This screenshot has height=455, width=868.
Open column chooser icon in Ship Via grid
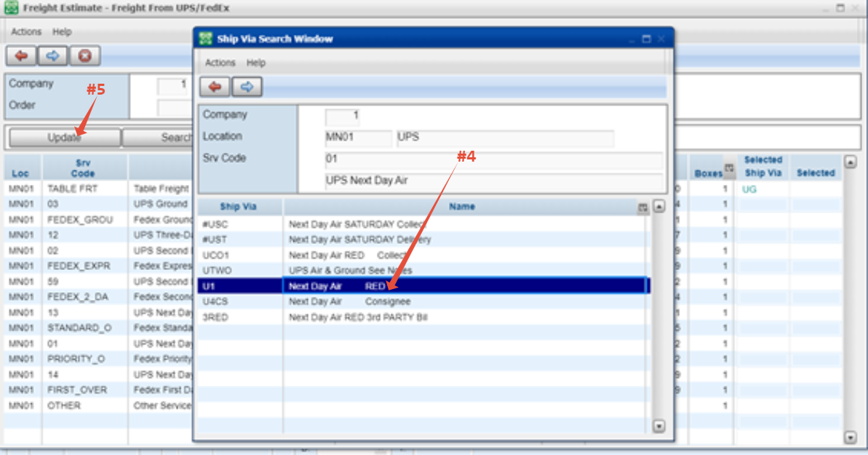(x=642, y=207)
